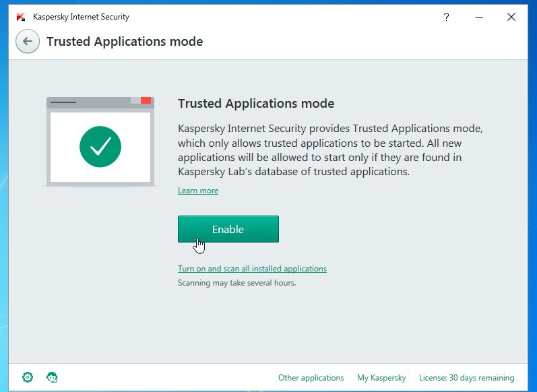Click the red square in the illustration window
This screenshot has height=392, width=537.
tap(146, 100)
